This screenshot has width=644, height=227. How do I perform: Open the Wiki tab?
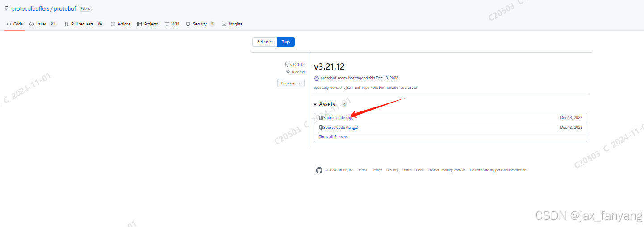point(172,24)
